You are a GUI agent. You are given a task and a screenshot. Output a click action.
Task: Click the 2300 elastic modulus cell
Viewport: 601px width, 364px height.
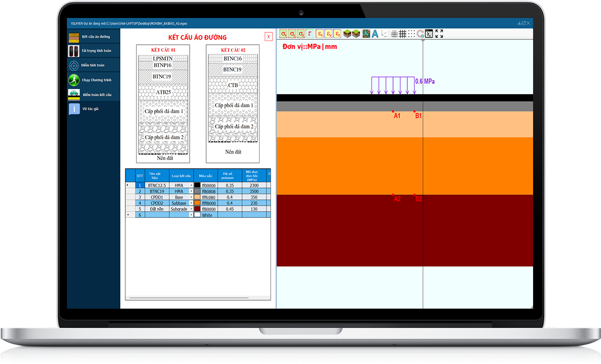coord(254,185)
